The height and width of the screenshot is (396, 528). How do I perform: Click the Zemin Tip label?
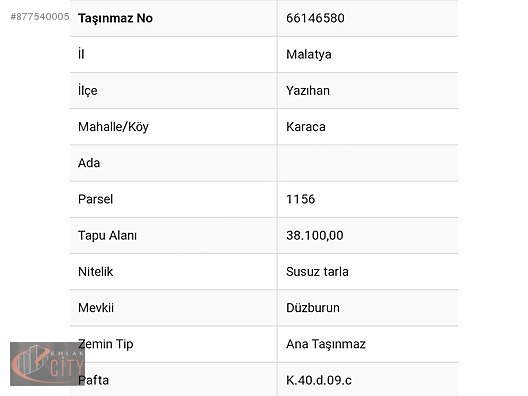[x=106, y=344]
